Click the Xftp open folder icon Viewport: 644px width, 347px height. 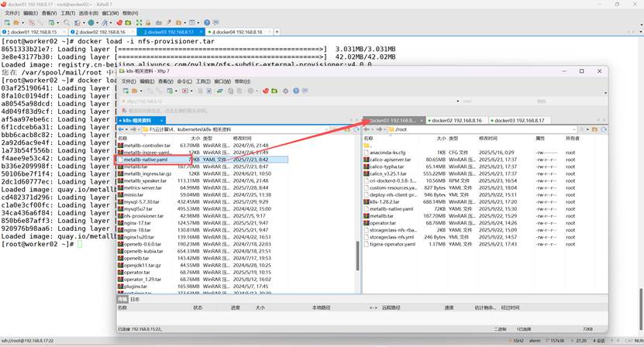(x=134, y=91)
